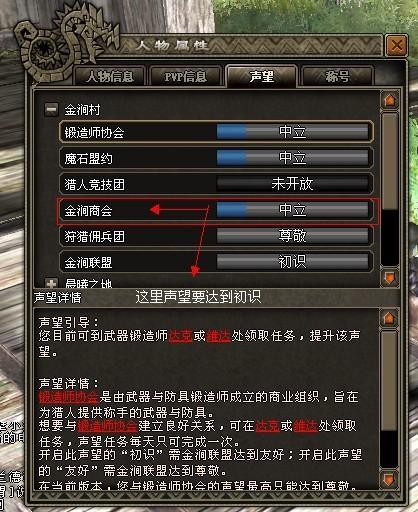This screenshot has width=418, height=512.
Task: Expand the 晨曦之地 reputation group
Action: pyautogui.click(x=51, y=284)
